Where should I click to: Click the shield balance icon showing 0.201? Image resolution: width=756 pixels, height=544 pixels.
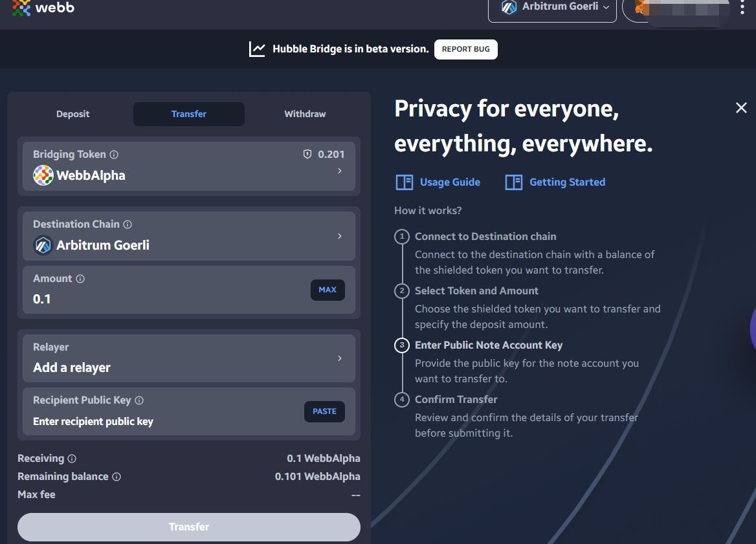[x=307, y=155]
